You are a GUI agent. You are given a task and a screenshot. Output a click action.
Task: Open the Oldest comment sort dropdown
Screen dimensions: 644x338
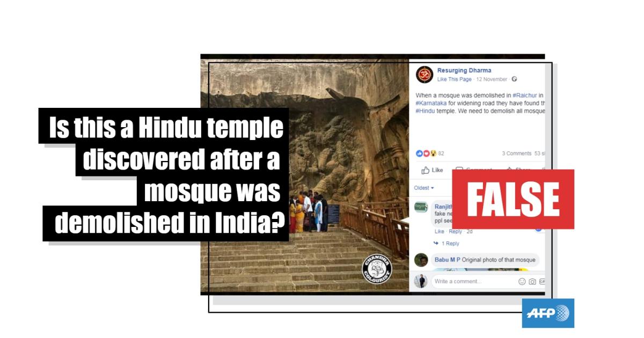click(424, 188)
